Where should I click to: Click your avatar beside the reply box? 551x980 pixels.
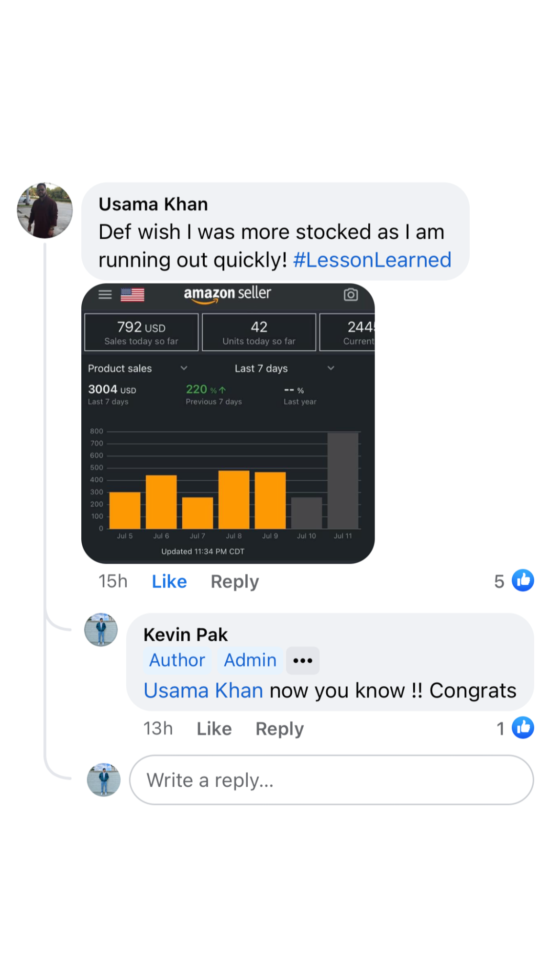click(104, 780)
